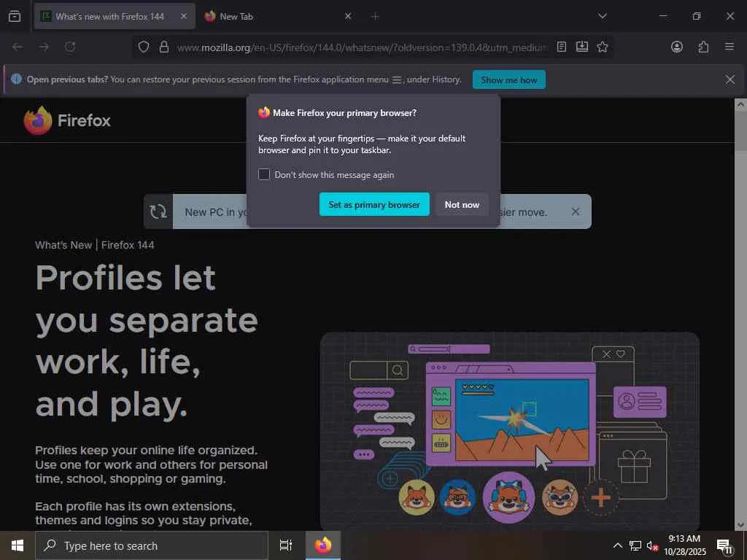Open network status tray icon
Viewport: 747px width, 560px height.
[x=635, y=545]
